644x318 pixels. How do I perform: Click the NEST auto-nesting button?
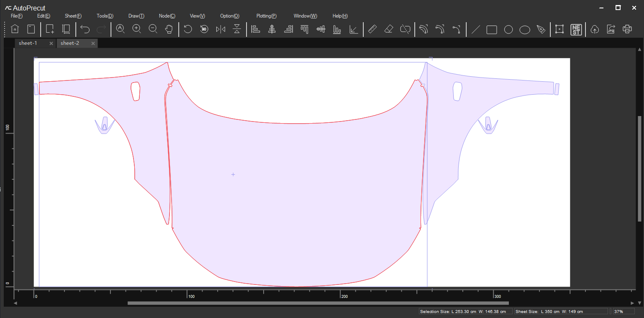(576, 29)
